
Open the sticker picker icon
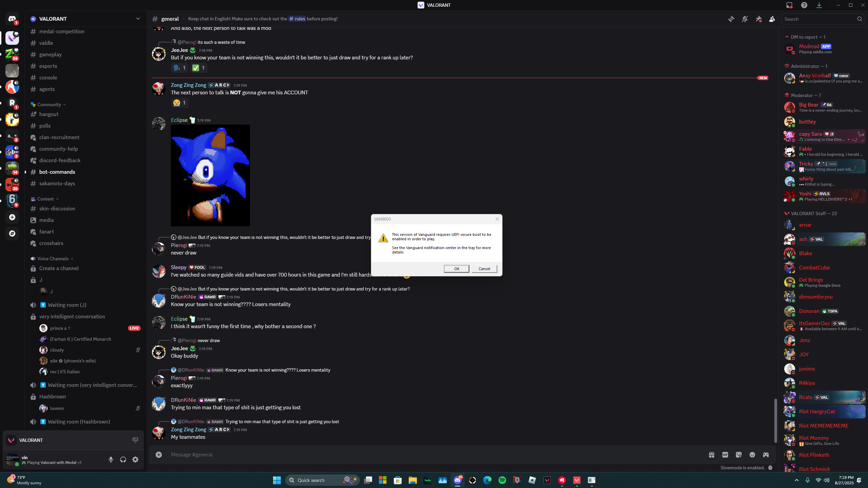(x=738, y=454)
